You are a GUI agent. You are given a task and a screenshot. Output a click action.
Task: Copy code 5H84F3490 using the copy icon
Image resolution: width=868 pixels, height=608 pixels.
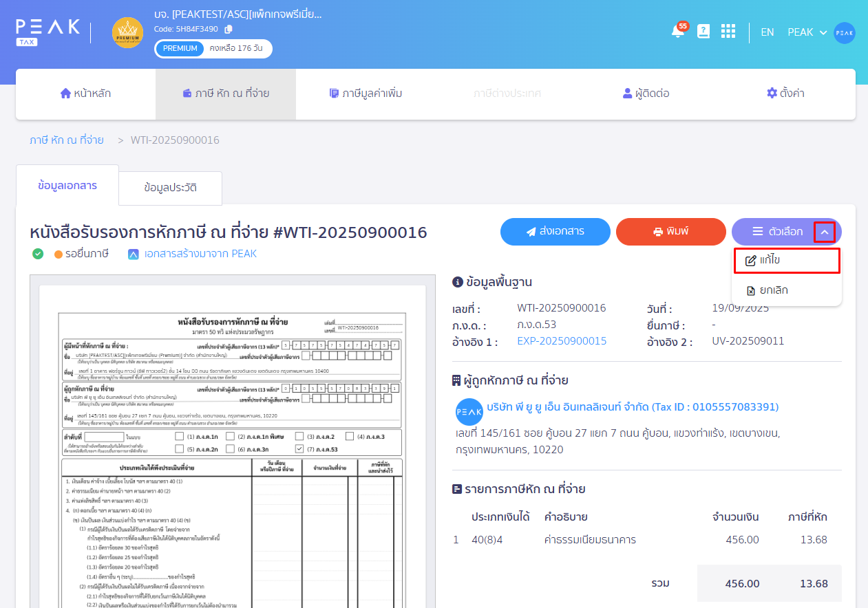(230, 30)
